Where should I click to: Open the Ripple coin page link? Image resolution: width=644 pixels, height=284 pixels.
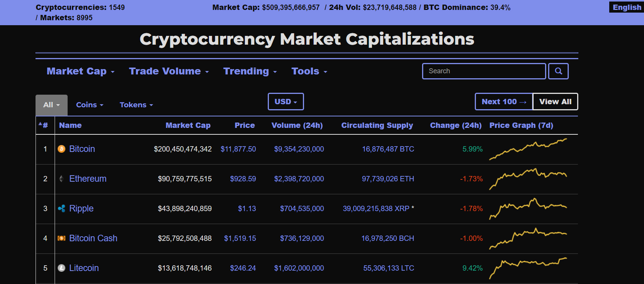[x=81, y=208]
